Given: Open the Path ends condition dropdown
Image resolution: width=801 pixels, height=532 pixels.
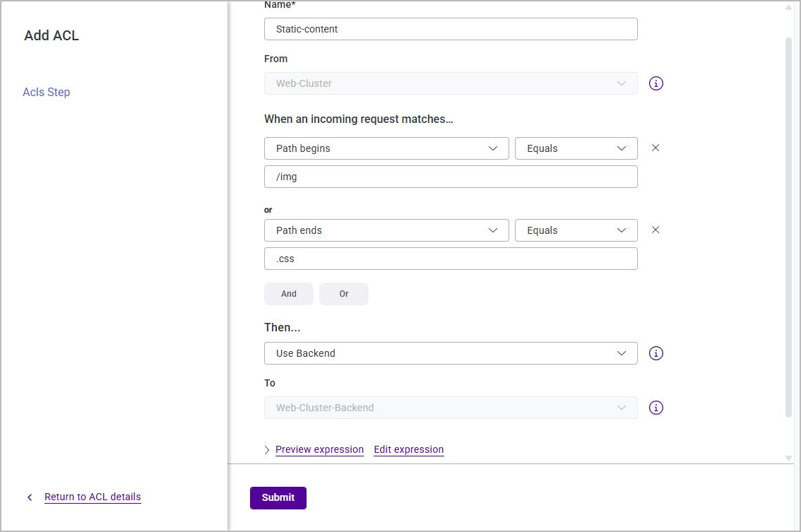Looking at the screenshot, I should pyautogui.click(x=386, y=230).
